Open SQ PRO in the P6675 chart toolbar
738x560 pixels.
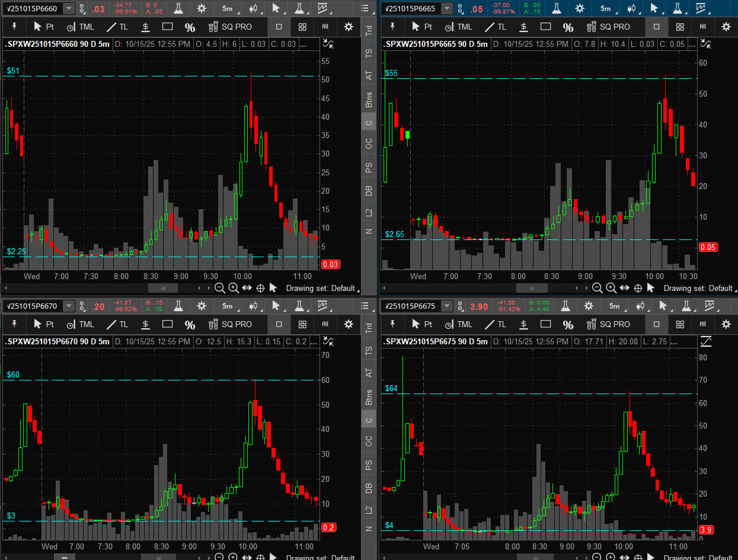click(608, 324)
